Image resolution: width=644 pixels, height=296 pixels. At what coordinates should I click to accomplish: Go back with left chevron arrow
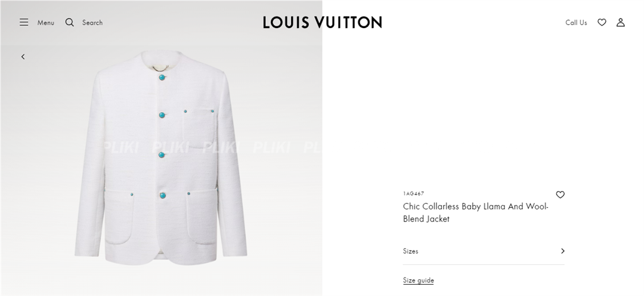coord(23,57)
